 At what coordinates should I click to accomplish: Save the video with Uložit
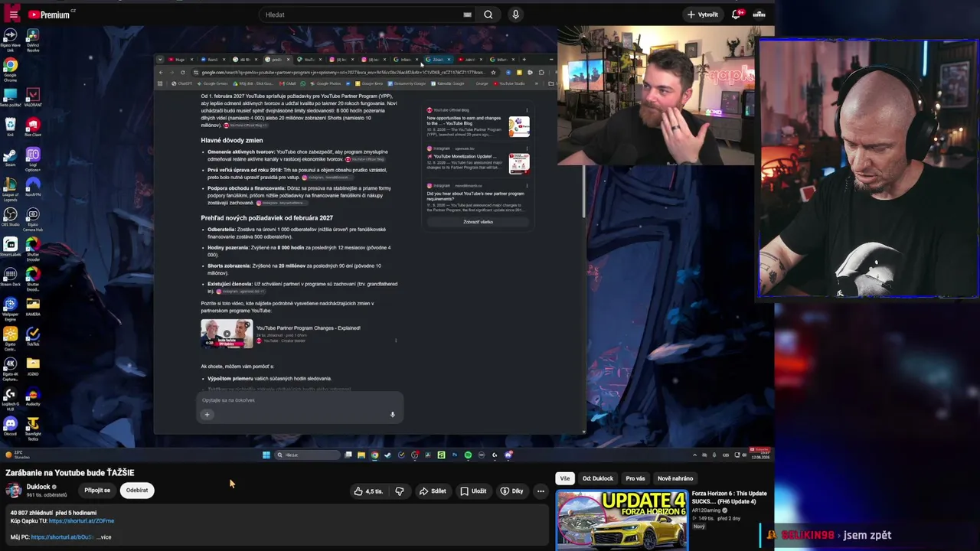[473, 491]
